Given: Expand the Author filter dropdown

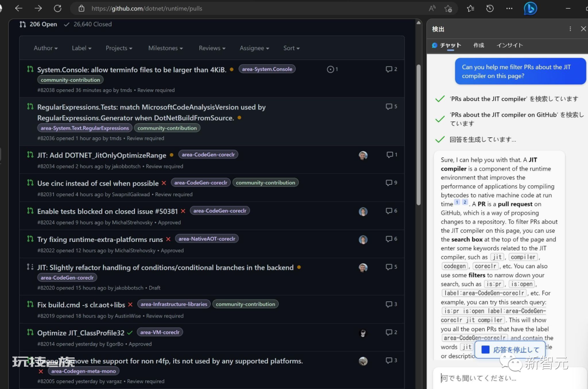Looking at the screenshot, I should click(45, 48).
